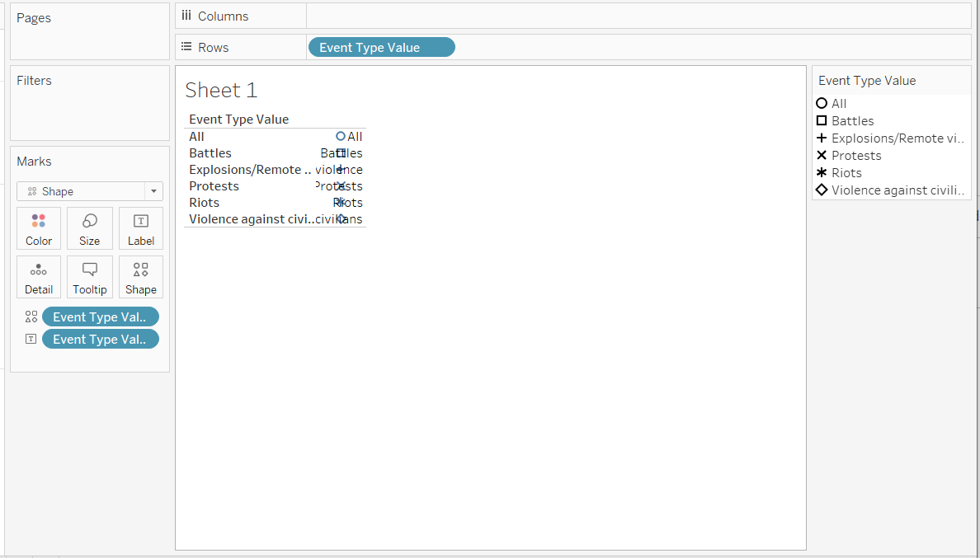Select the Battles row header in view
This screenshot has width=980, height=558.
210,153
